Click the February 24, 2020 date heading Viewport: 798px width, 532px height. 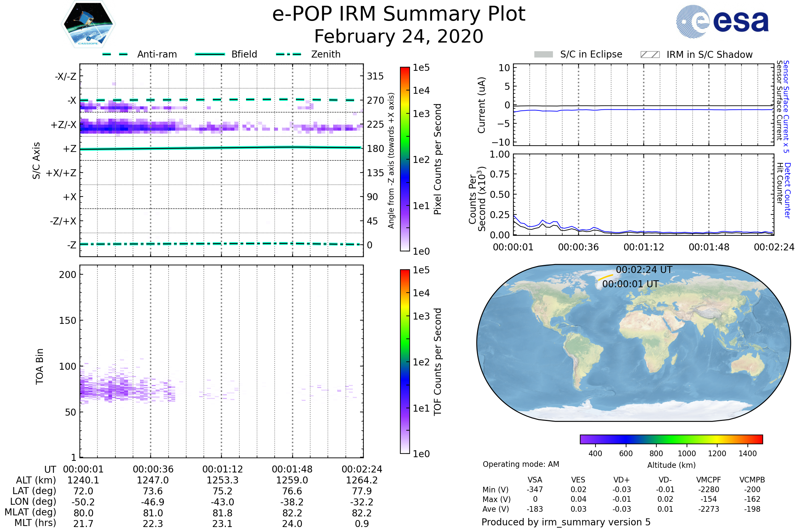(399, 36)
